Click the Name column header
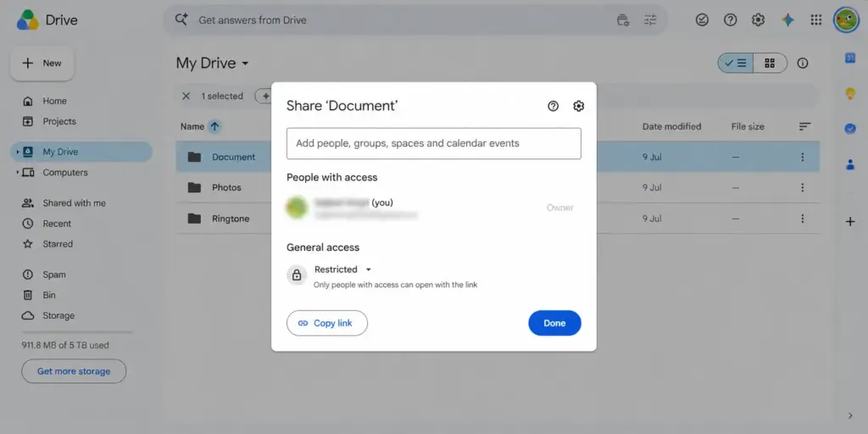This screenshot has width=868, height=434. [x=192, y=127]
